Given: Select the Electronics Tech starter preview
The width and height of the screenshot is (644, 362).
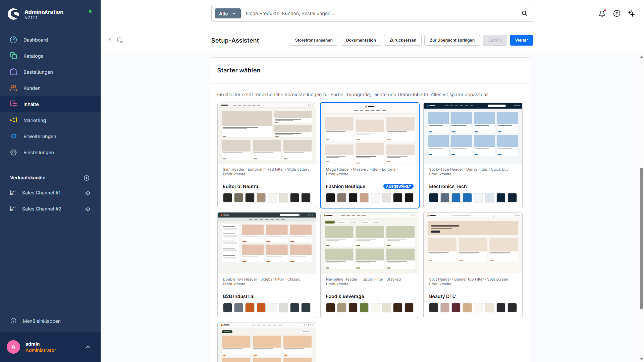Looking at the screenshot, I should click(473, 133).
